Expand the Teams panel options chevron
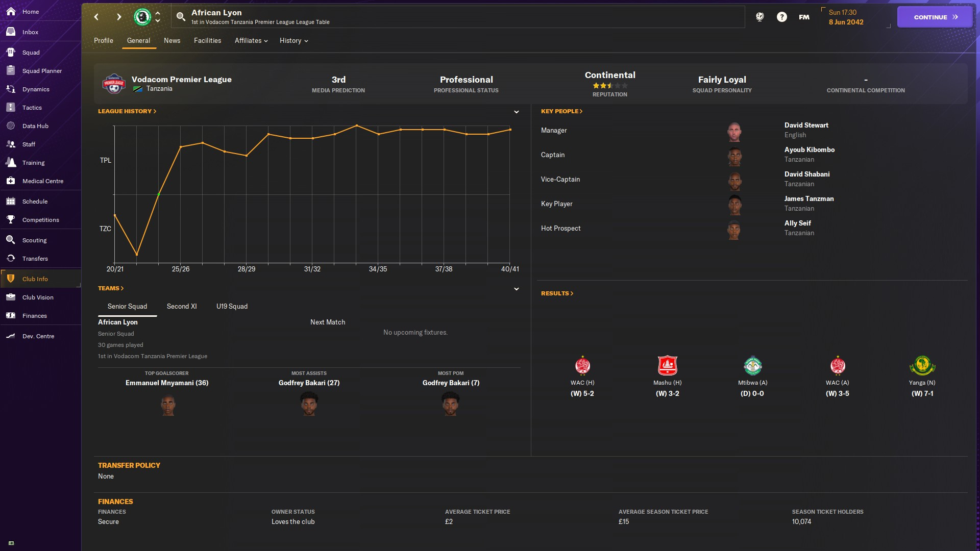The width and height of the screenshot is (980, 551). tap(516, 289)
